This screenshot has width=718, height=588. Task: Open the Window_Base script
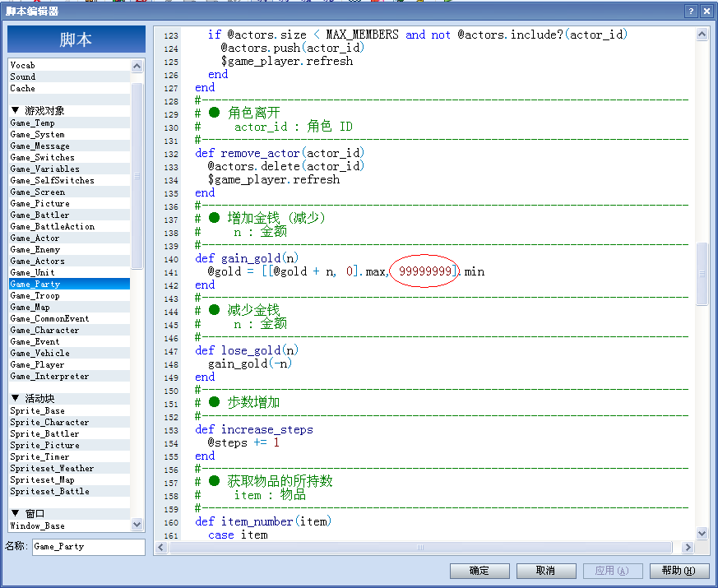pyautogui.click(x=70, y=525)
